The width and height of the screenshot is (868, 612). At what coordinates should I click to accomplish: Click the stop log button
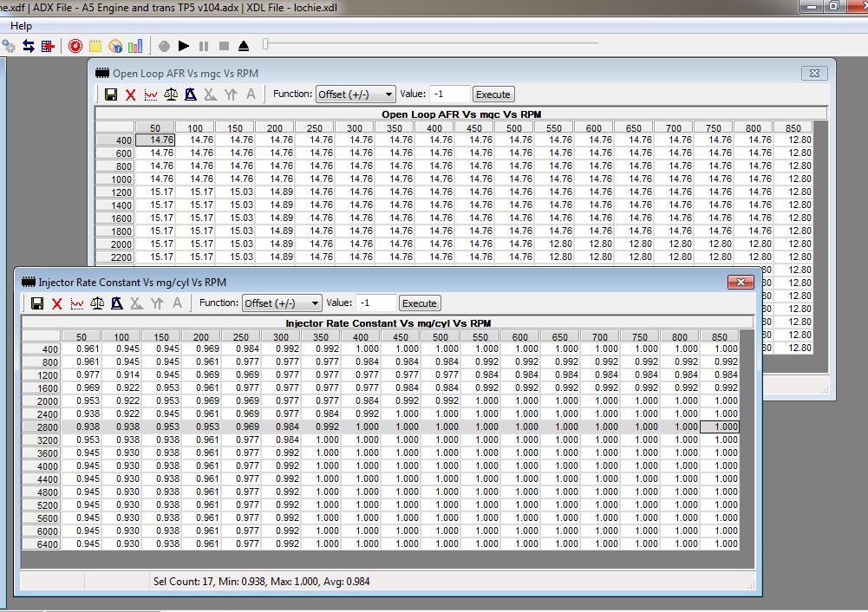pos(224,47)
